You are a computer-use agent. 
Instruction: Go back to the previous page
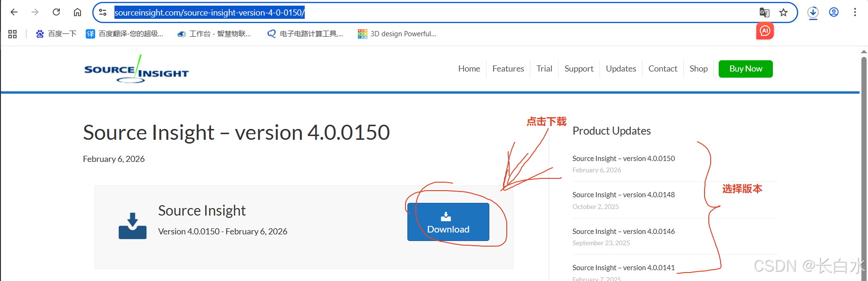tap(14, 12)
